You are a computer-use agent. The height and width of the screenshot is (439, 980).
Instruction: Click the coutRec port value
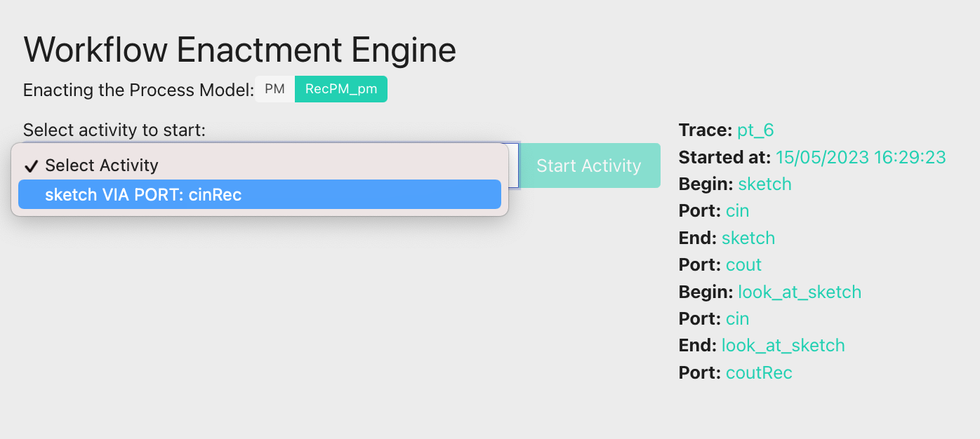pos(759,372)
